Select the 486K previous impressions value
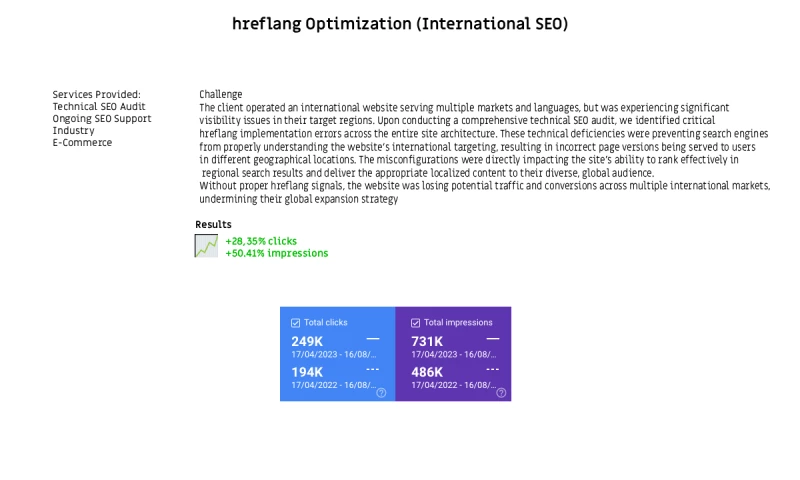Image resolution: width=800 pixels, height=480 pixels. pyautogui.click(x=427, y=372)
